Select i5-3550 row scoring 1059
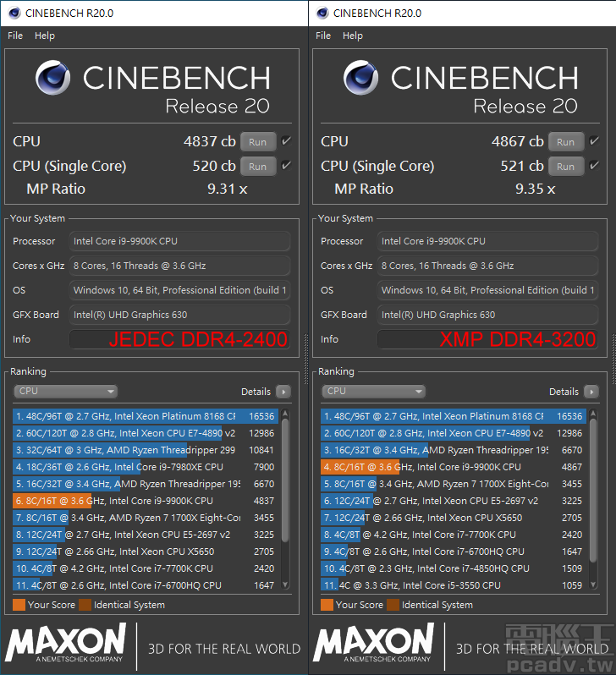 (x=454, y=585)
